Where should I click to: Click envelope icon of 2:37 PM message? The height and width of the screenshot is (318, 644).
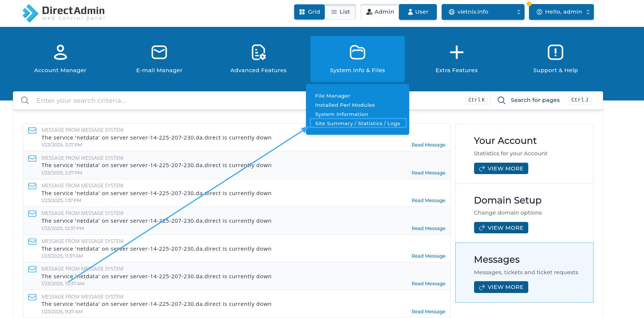32,158
